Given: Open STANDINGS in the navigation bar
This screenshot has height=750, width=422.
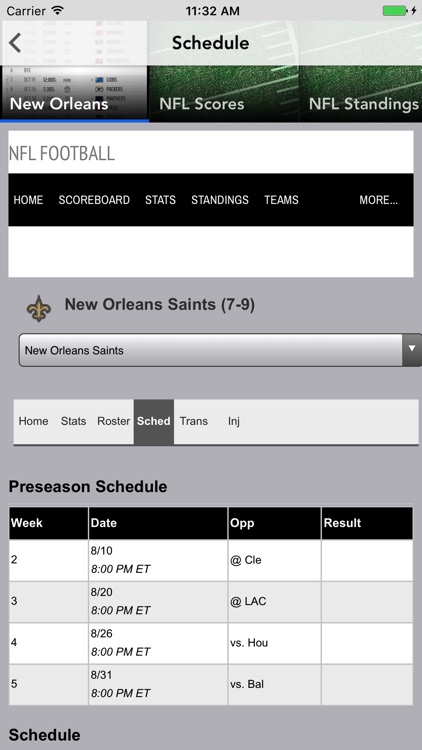Looking at the screenshot, I should coord(220,200).
